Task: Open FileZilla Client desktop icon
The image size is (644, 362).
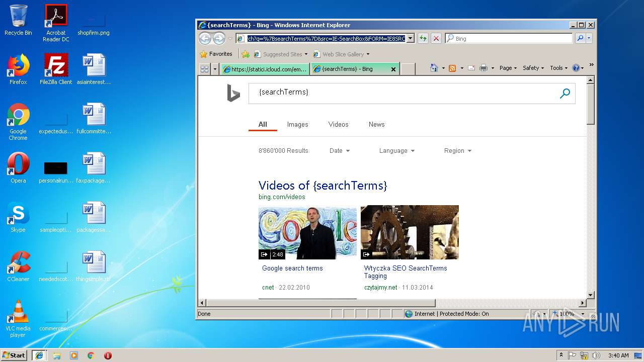Action: pos(56,69)
